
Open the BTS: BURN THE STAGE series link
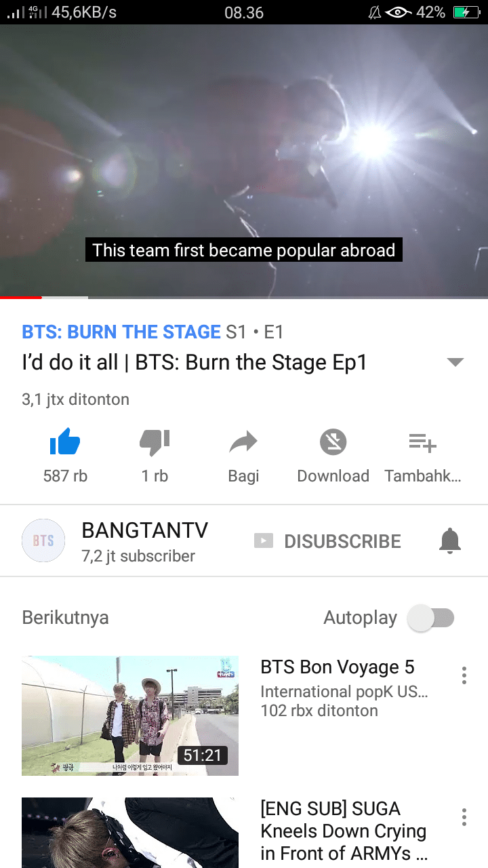pyautogui.click(x=121, y=332)
